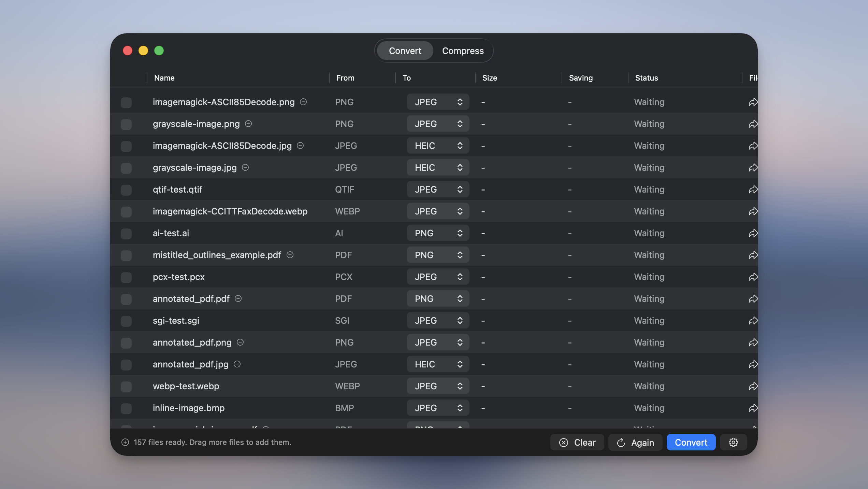868x489 pixels.
Task: Click circled minus icon beside annotated_pdf.pdf
Action: coord(238,298)
